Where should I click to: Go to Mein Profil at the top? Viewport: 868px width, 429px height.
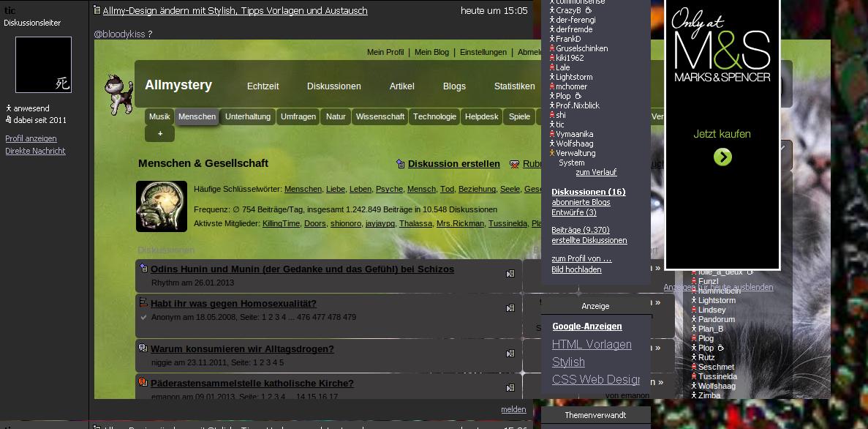385,52
